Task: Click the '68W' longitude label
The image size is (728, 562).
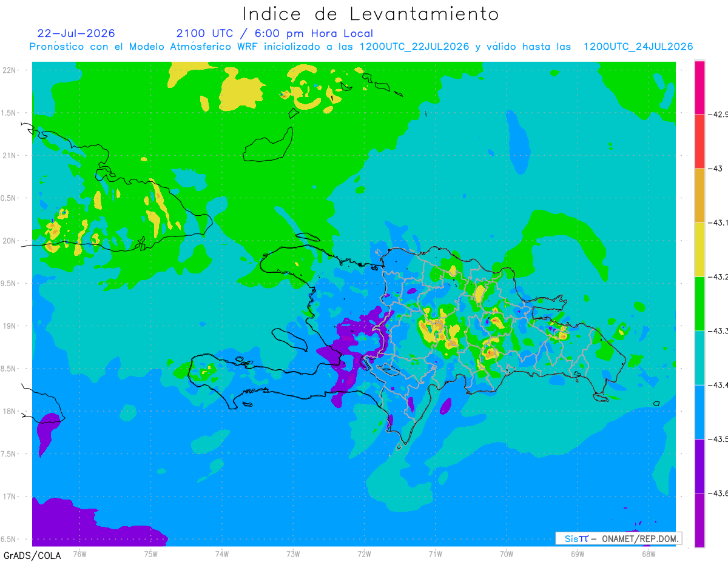Action: click(x=648, y=554)
